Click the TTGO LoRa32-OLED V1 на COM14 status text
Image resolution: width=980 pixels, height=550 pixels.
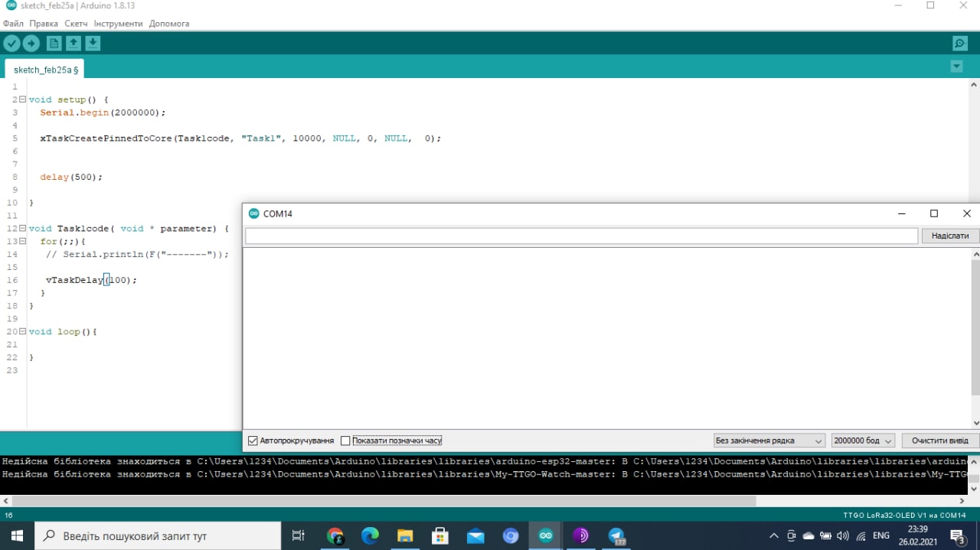click(x=904, y=515)
